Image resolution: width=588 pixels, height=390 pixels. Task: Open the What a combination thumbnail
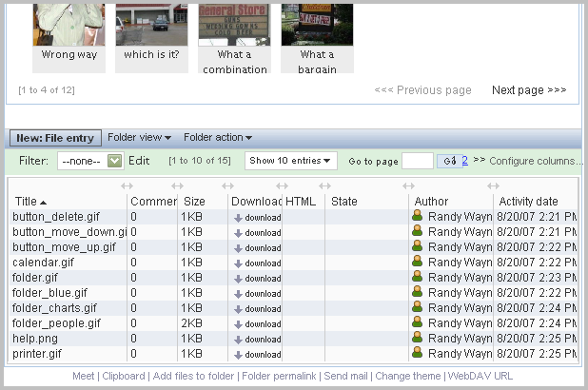point(234,25)
